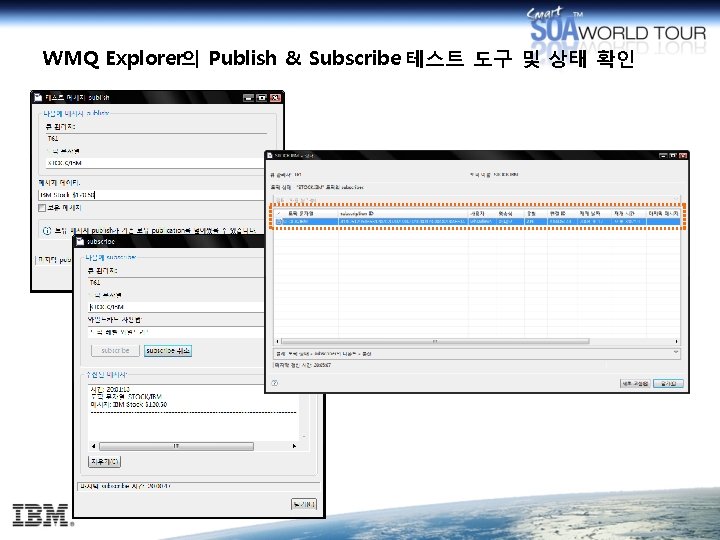This screenshot has height=540, width=720.
Task: Minimize the subscriber status window
Action: (663, 156)
